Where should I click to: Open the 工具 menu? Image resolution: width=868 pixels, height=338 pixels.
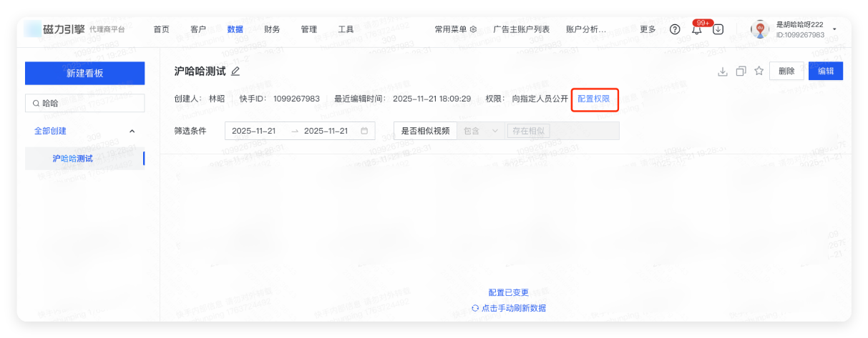pyautogui.click(x=346, y=29)
